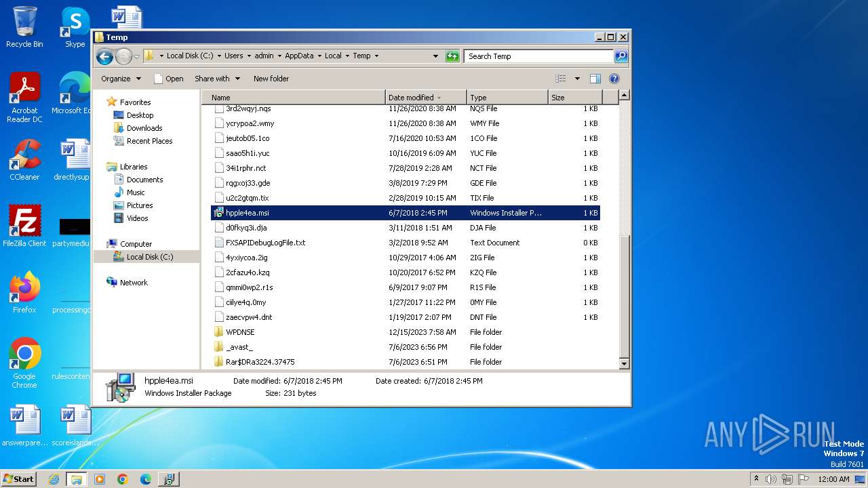Sort by the Date modified column header
The height and width of the screenshot is (488, 868).
click(x=426, y=98)
